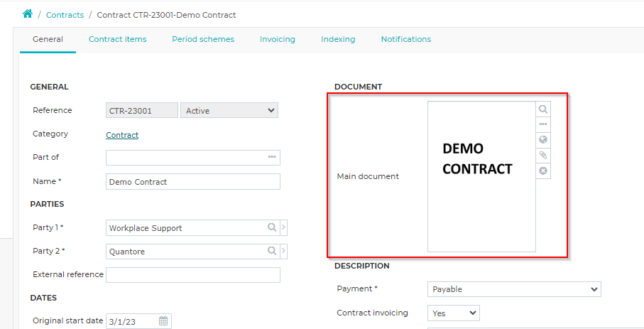Open the Indexing tab

[x=338, y=40]
